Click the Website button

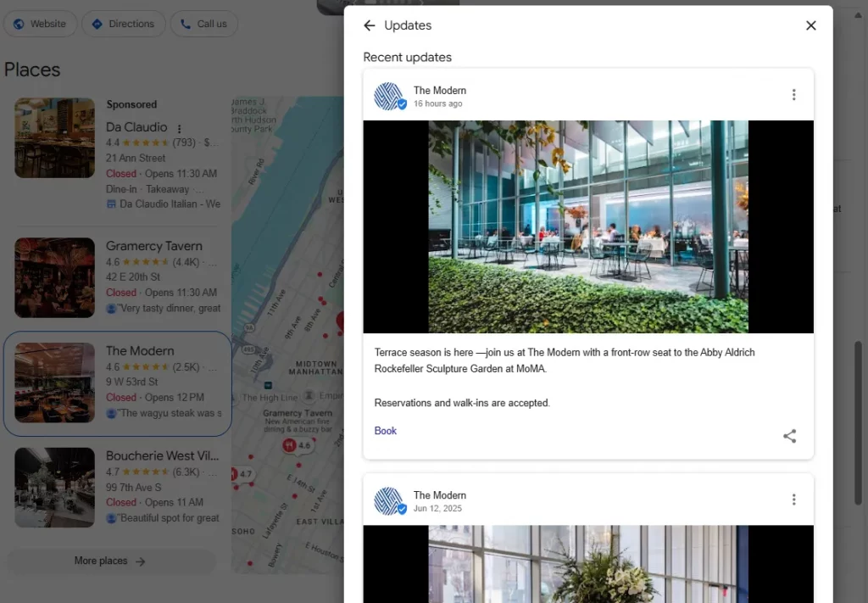40,24
